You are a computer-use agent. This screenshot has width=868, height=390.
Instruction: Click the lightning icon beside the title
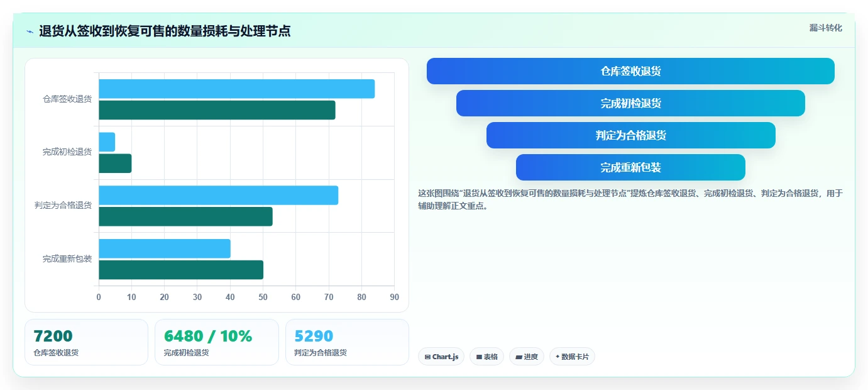click(x=30, y=31)
